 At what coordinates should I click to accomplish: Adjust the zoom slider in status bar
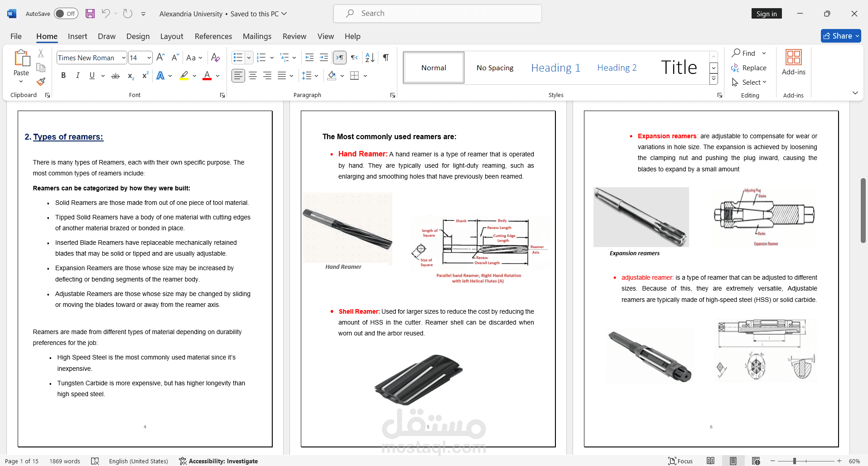point(795,461)
